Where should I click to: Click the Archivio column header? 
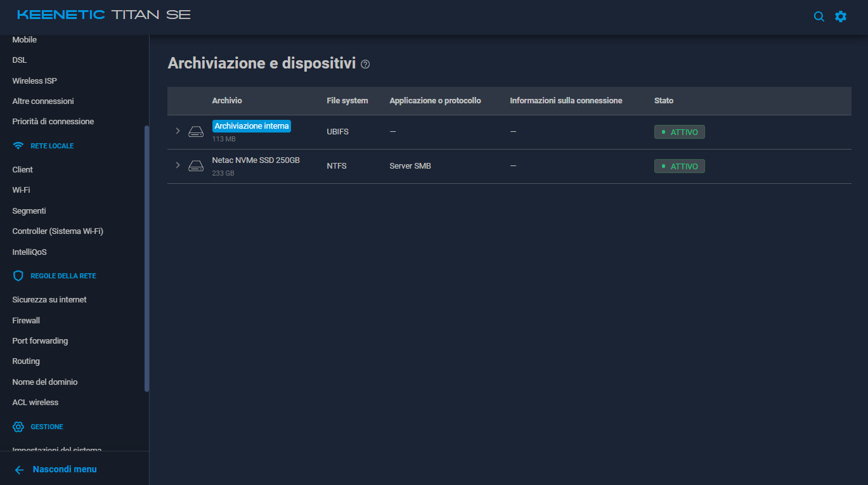coord(227,101)
